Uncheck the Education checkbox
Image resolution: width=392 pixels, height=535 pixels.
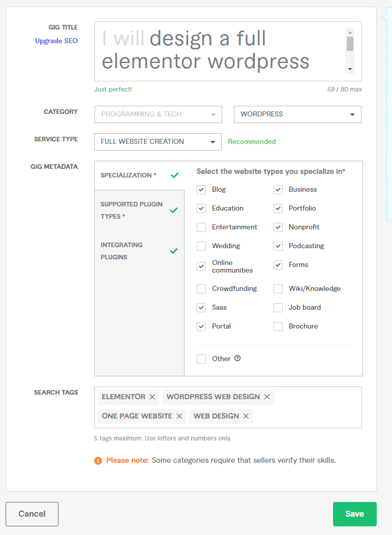click(201, 209)
